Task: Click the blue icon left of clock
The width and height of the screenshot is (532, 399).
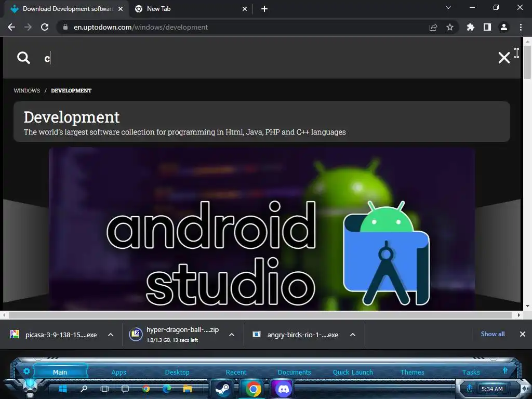Action: point(470,389)
